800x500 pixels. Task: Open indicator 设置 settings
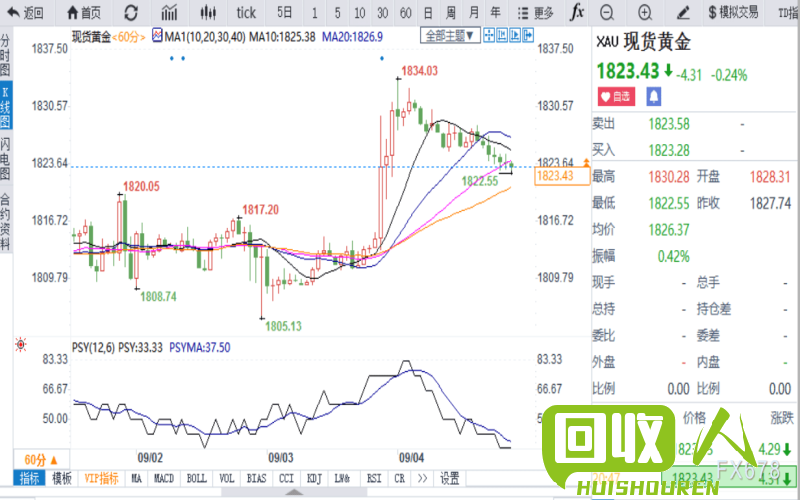click(x=449, y=479)
